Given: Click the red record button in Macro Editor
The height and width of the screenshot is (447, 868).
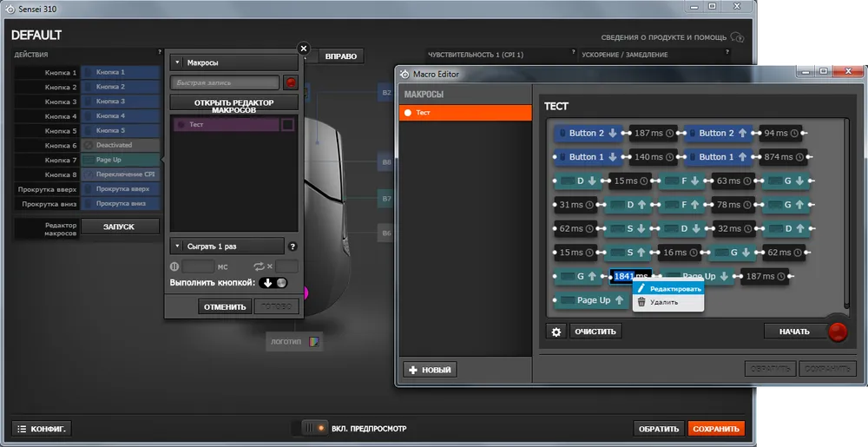Looking at the screenshot, I should tap(837, 332).
